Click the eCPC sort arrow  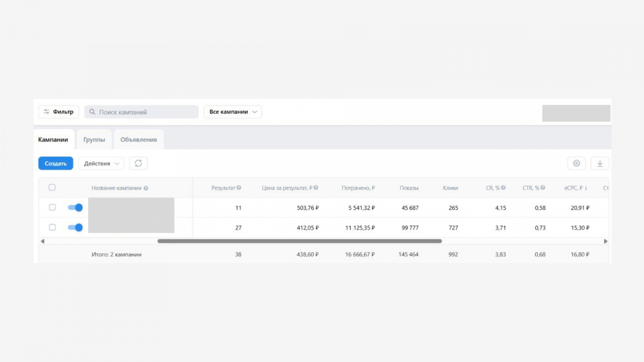[x=586, y=188]
